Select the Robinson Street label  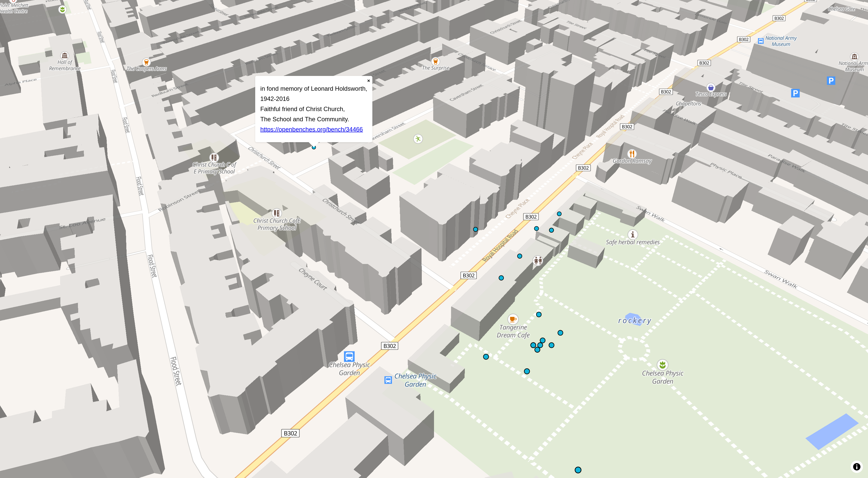coord(179,201)
